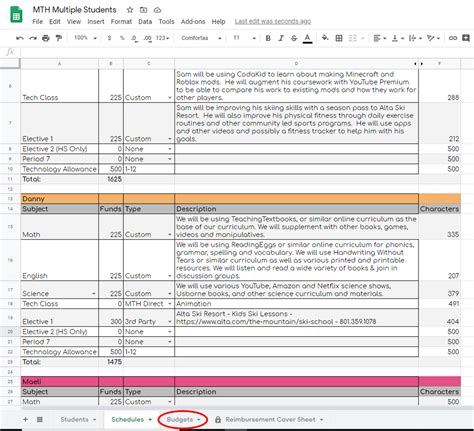Open Danny's Tech Class MTH Direct dropdown
Viewport: 474px width, 431px height.
170,304
